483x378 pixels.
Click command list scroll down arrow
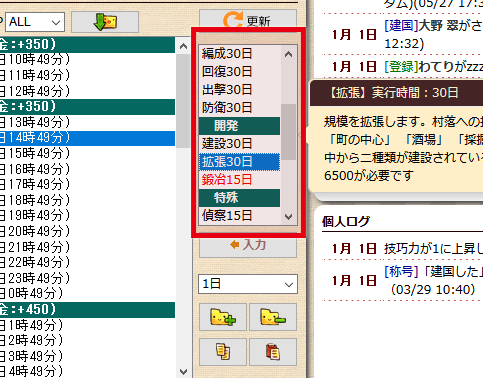pos(289,217)
